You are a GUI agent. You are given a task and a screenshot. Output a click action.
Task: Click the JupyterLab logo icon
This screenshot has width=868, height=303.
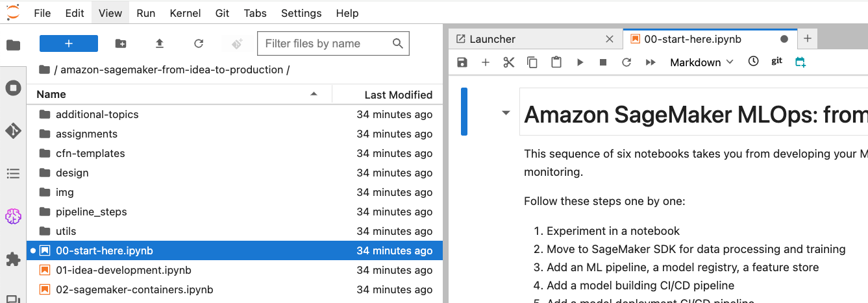coord(13,12)
